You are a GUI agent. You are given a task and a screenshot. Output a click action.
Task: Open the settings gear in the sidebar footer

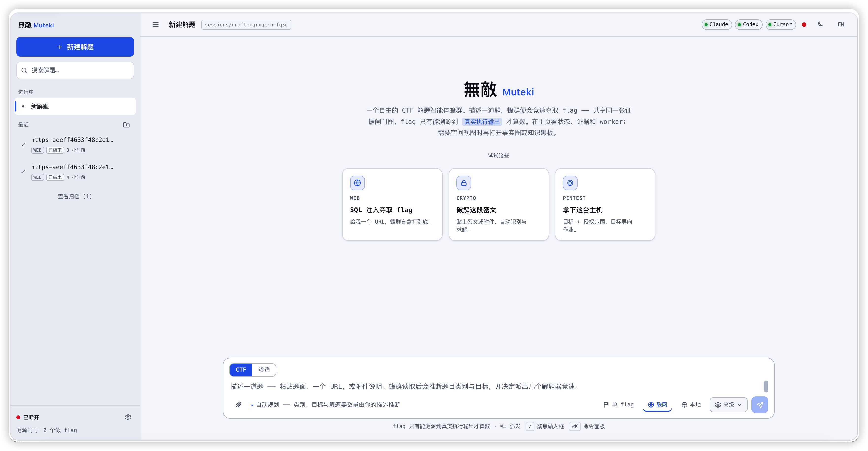tap(128, 417)
